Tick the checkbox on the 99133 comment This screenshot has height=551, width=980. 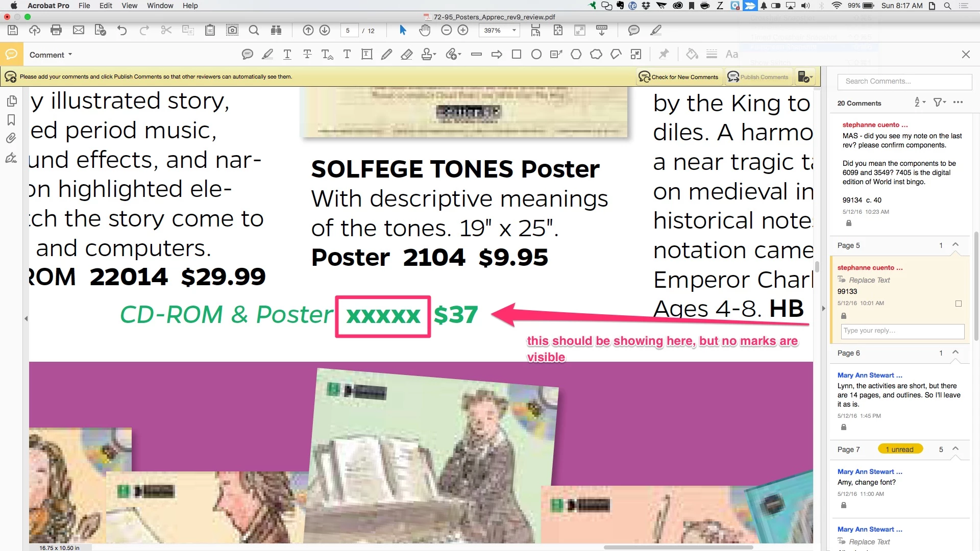point(959,304)
